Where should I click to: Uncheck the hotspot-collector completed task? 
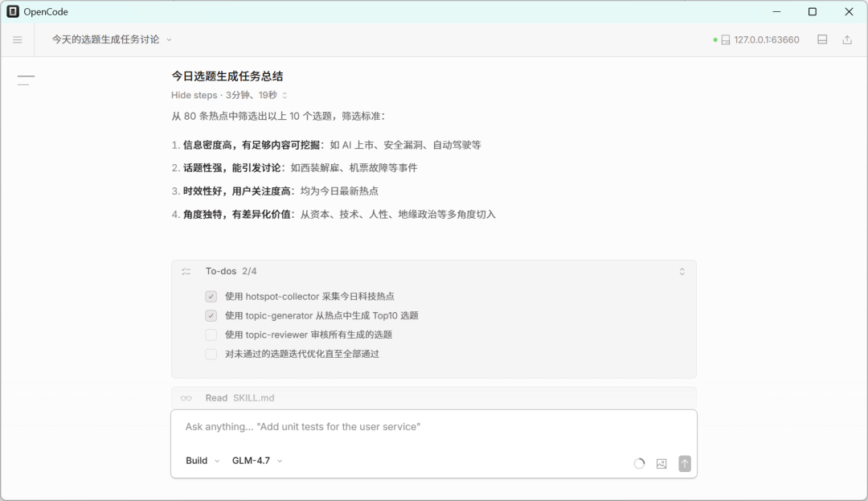point(211,296)
